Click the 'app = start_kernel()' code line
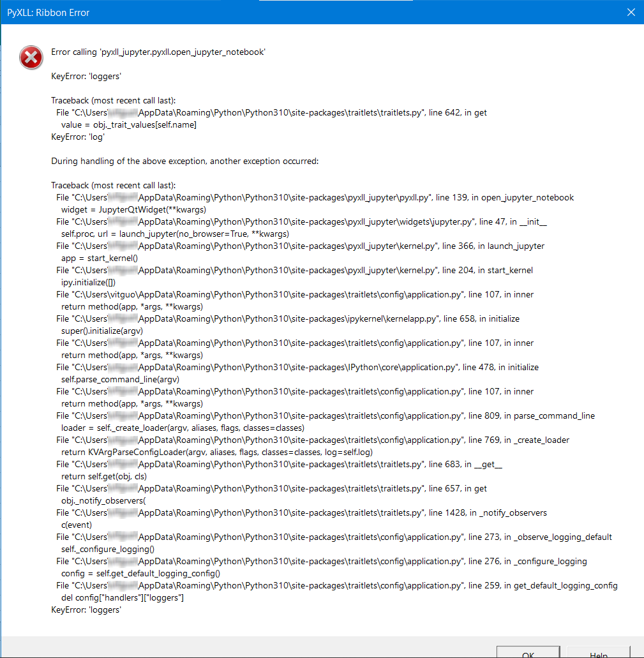The width and height of the screenshot is (644, 658). pos(100,258)
